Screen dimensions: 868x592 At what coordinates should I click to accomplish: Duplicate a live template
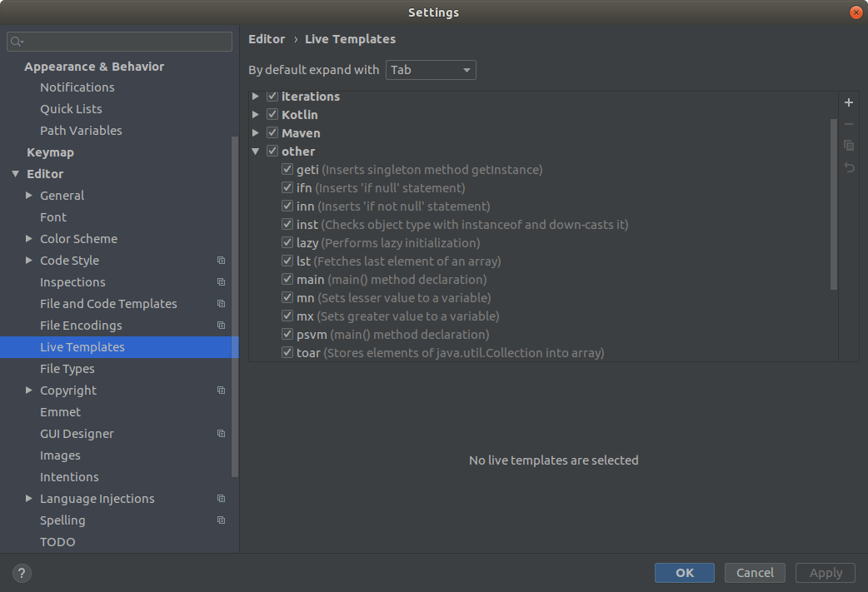click(848, 145)
